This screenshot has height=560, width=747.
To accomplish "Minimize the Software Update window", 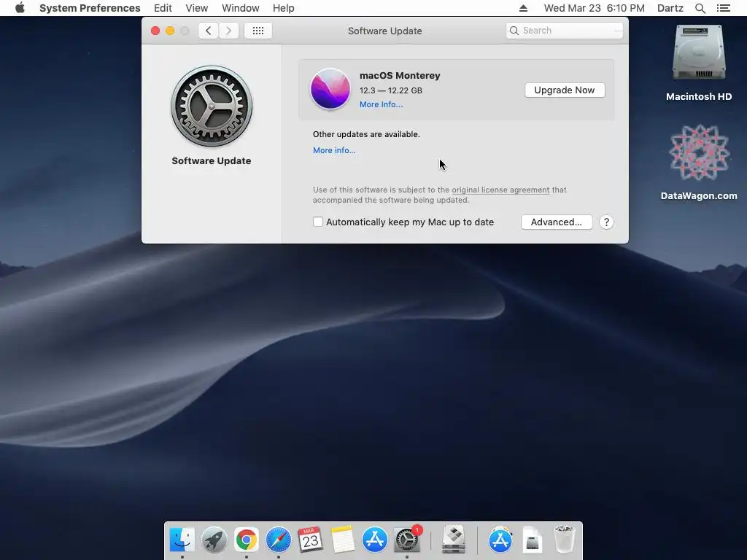I will coord(169,31).
